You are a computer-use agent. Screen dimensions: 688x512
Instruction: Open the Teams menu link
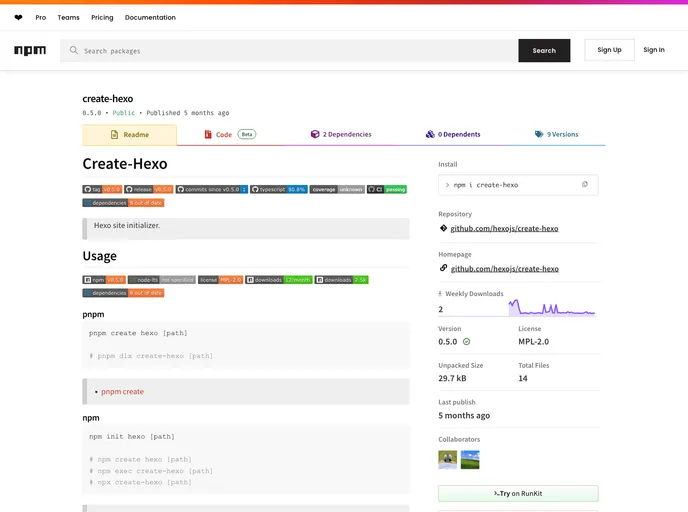[68, 18]
